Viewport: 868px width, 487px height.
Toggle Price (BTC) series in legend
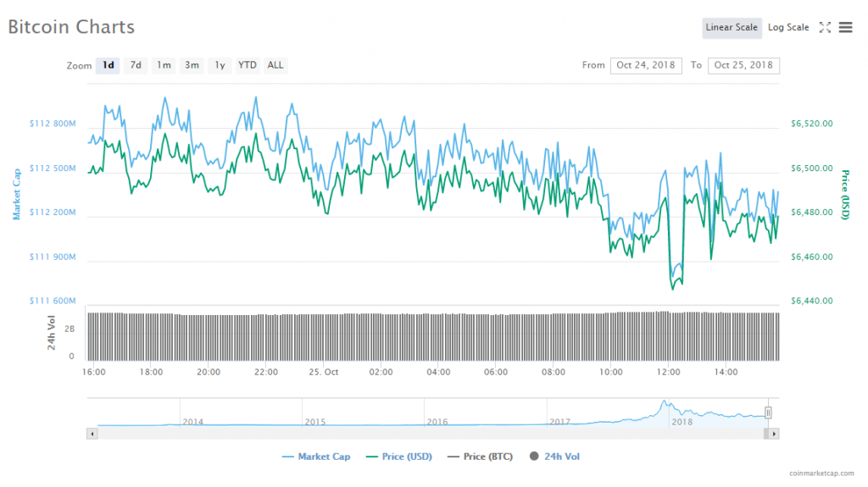(481, 457)
